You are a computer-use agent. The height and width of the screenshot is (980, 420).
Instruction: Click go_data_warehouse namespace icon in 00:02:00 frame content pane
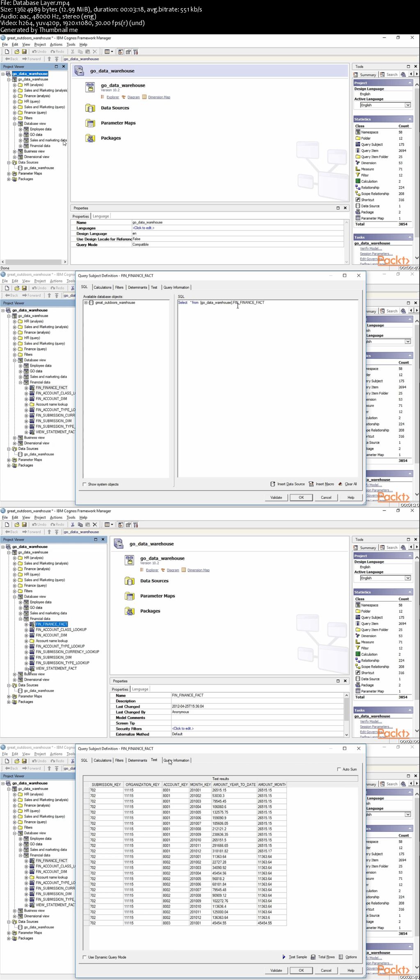[129, 560]
